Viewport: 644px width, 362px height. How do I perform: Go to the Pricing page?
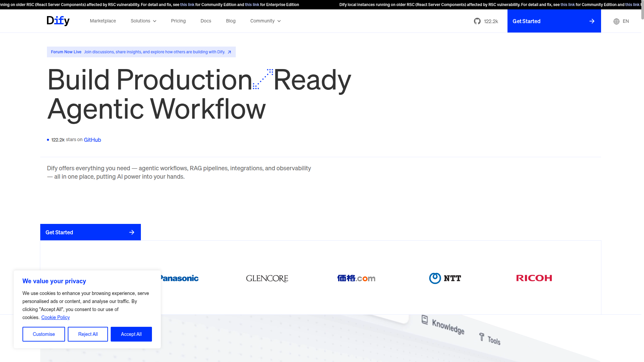pos(178,21)
